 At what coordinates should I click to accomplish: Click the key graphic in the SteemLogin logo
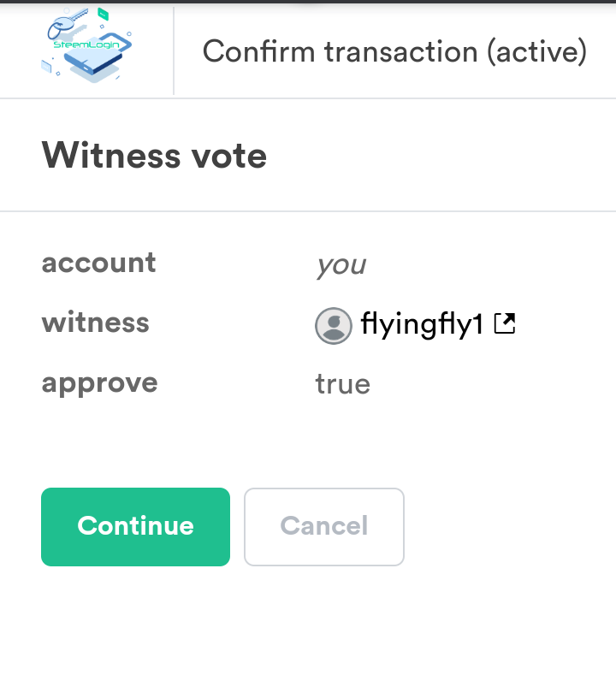[x=66, y=24]
